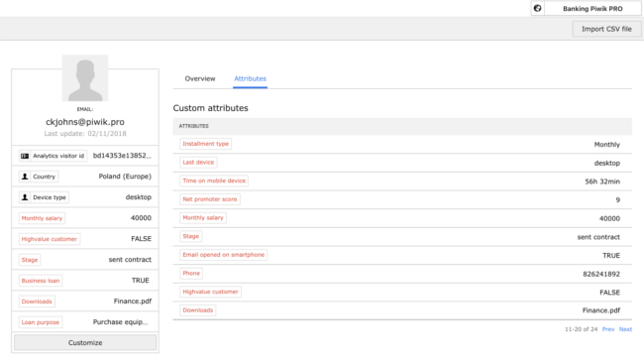644x363 pixels.
Task: Click the Analytics visitor id card icon
Action: coord(25,156)
